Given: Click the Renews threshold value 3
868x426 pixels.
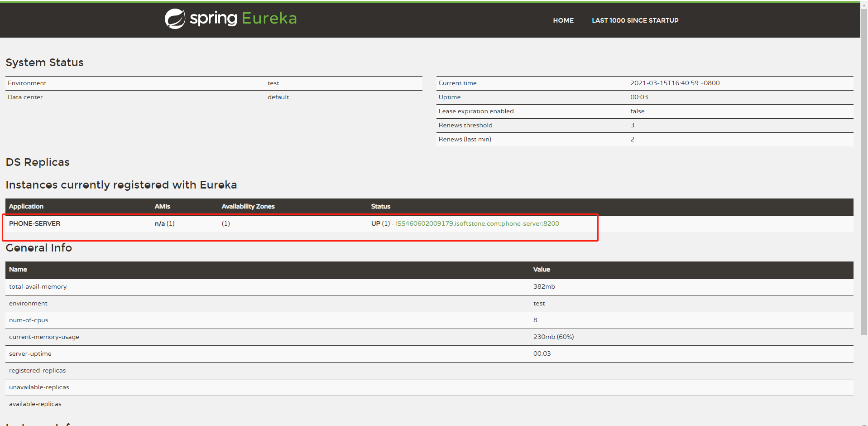Looking at the screenshot, I should (632, 125).
